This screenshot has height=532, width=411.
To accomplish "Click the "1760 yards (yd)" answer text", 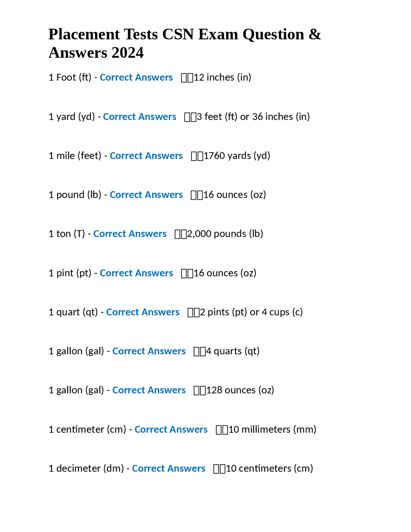I will point(237,156).
